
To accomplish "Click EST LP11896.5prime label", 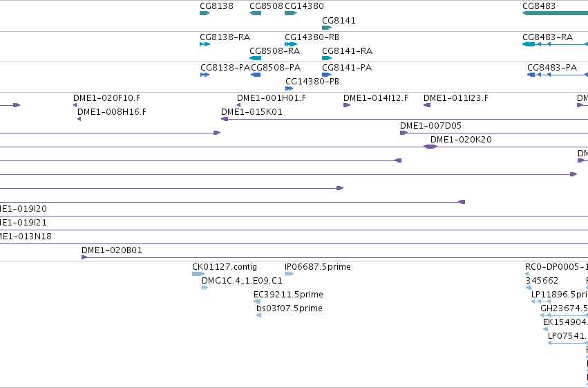I will point(560,295).
